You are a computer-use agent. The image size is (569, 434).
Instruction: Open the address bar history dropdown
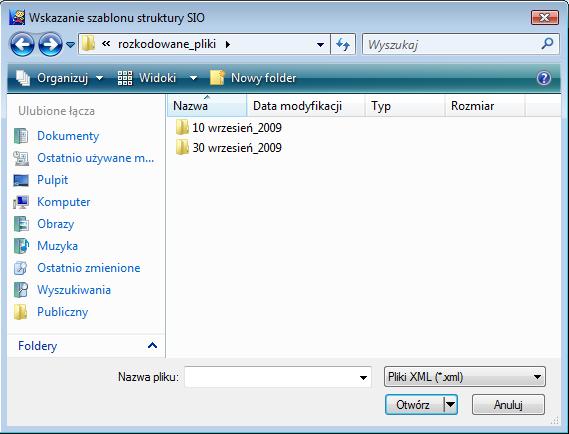coord(320,45)
